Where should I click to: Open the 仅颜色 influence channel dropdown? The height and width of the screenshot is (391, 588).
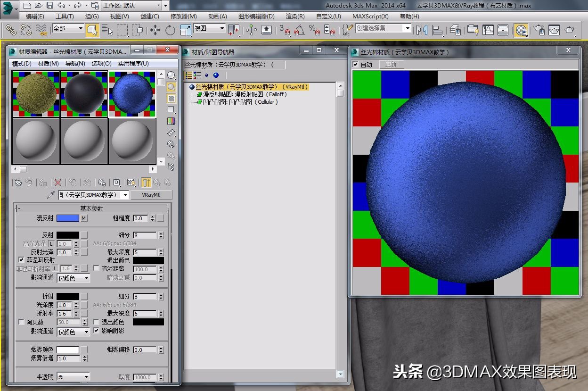point(73,278)
